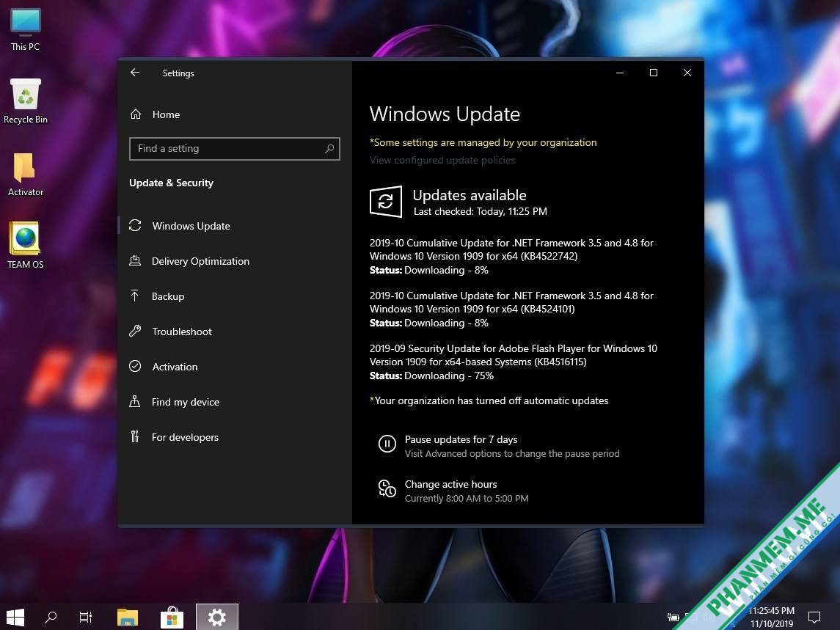Screen dimensions: 840x630
Task: Click the Updates available refresh icon
Action: pos(386,202)
